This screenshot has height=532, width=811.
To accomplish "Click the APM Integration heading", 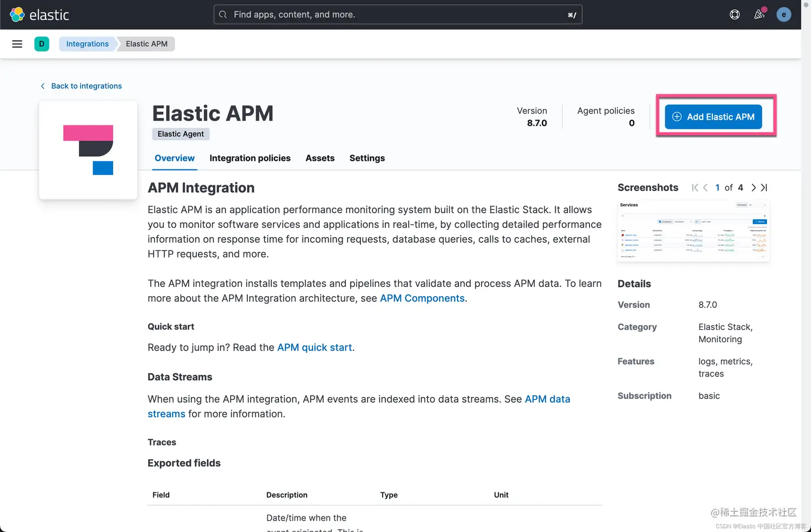I will [201, 188].
